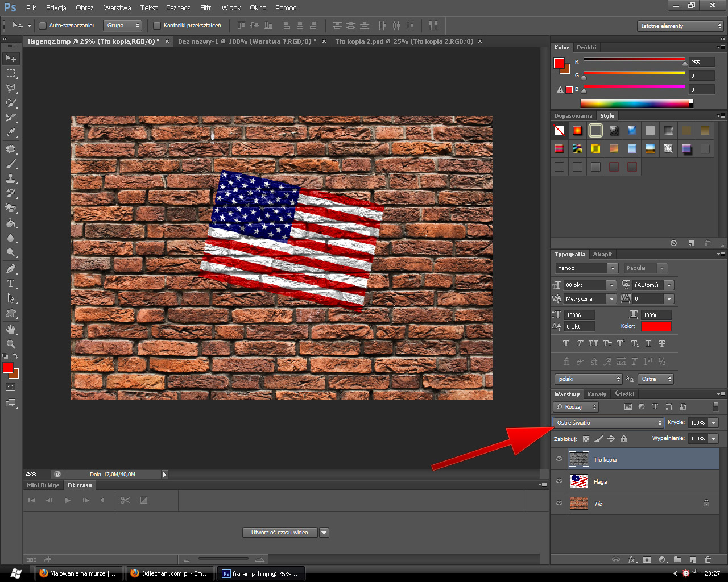Create a new group folder icon
The image size is (728, 582).
[x=677, y=560]
